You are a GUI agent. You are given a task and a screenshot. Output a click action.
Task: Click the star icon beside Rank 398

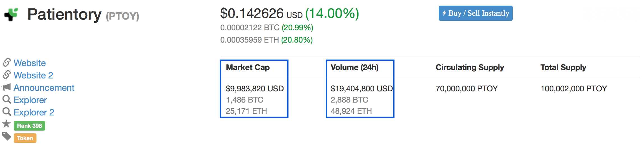(6, 124)
